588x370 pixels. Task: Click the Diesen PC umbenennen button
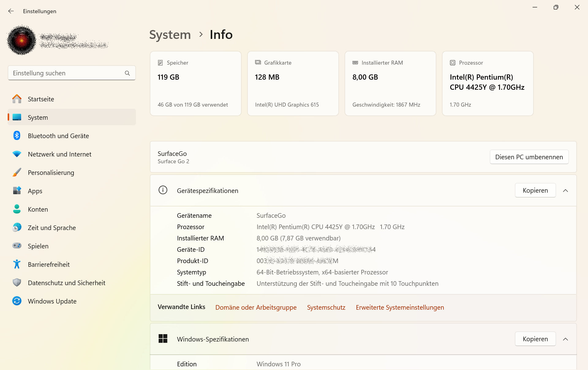point(529,157)
